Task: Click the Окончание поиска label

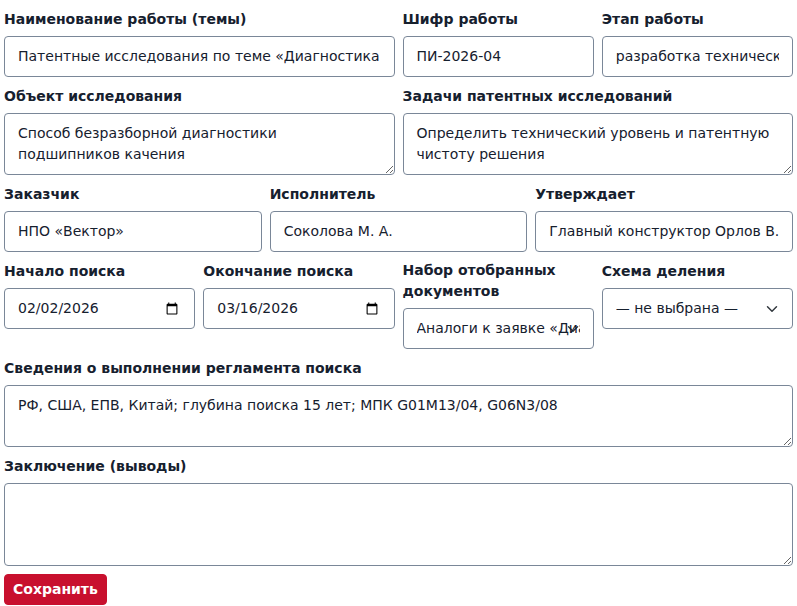Action: pos(278,271)
